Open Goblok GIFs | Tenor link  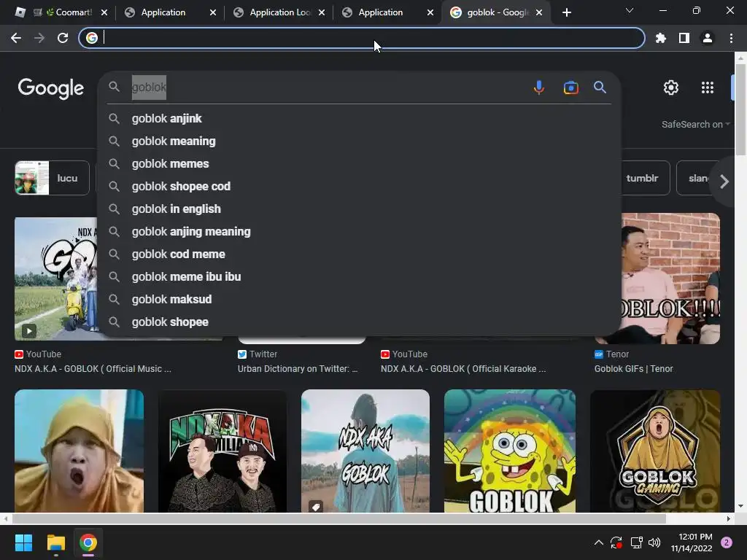(x=634, y=368)
